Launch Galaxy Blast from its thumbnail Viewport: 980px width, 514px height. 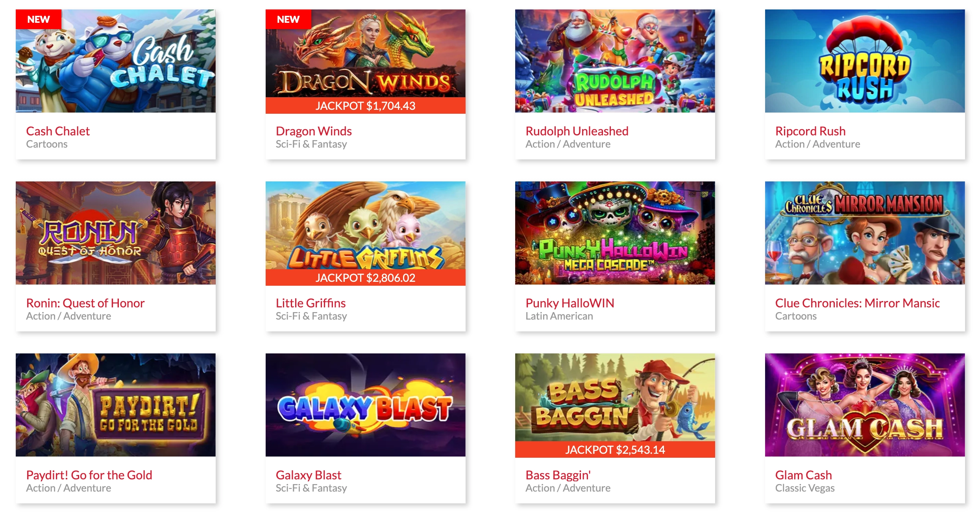tap(365, 405)
